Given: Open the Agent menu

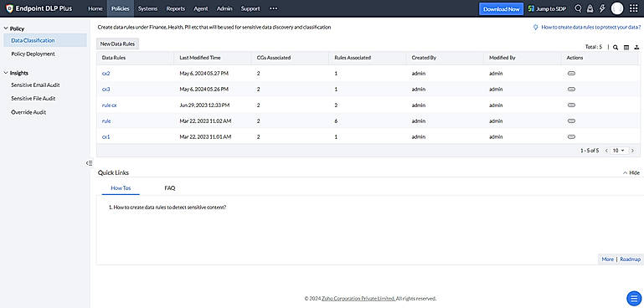Looking at the screenshot, I should (x=200, y=8).
